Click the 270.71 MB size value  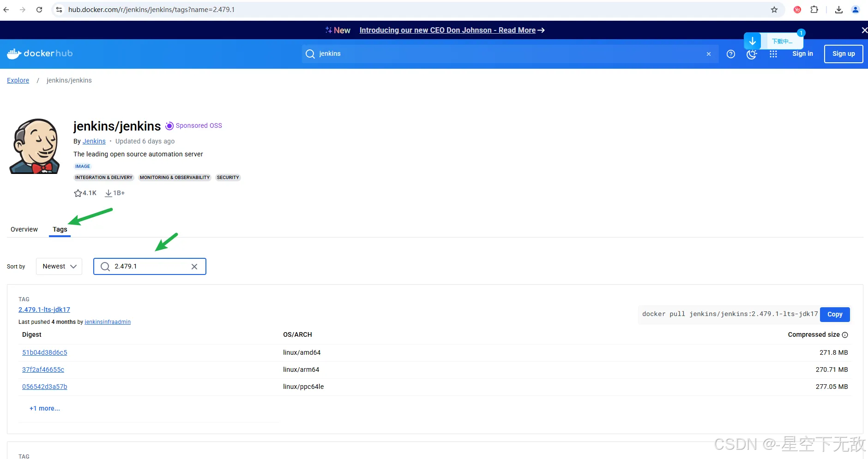(x=832, y=370)
